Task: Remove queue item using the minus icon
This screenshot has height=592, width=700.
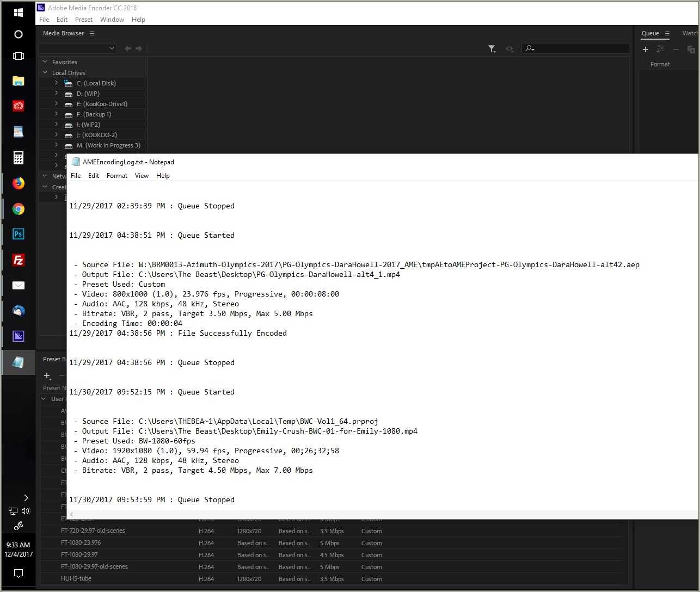Action: (x=676, y=50)
